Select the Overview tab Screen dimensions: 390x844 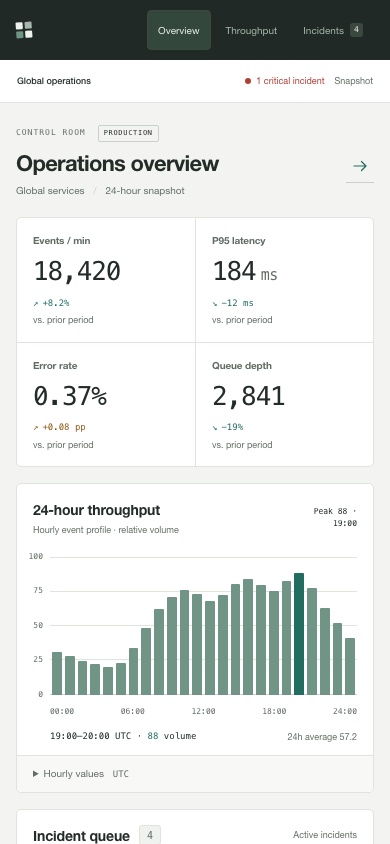click(179, 30)
